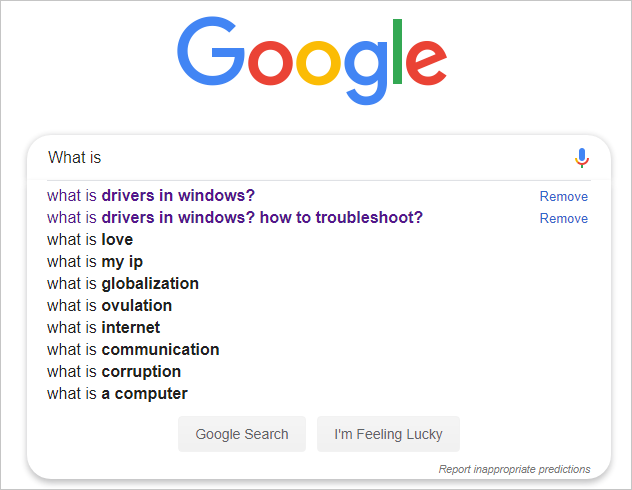Pick the "what is my ip" suggestion
Image resolution: width=632 pixels, height=490 pixels.
click(x=95, y=262)
